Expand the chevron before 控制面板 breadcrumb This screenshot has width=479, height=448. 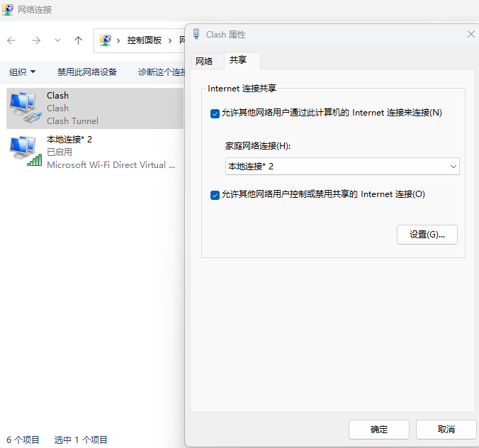(x=118, y=40)
